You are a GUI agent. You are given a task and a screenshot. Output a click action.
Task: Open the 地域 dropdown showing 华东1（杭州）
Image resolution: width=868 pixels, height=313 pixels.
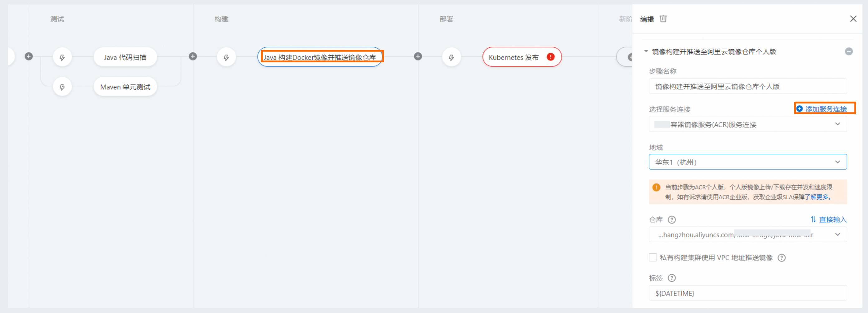747,162
